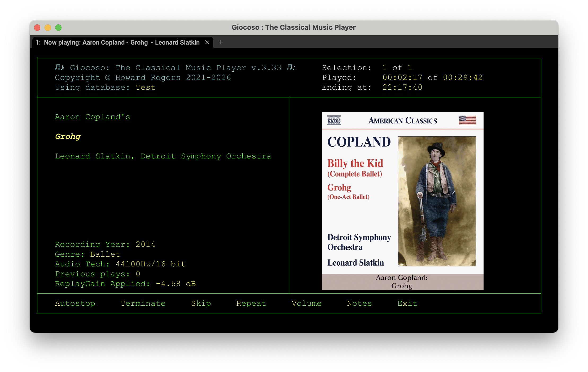Click the Test database name

click(x=145, y=87)
